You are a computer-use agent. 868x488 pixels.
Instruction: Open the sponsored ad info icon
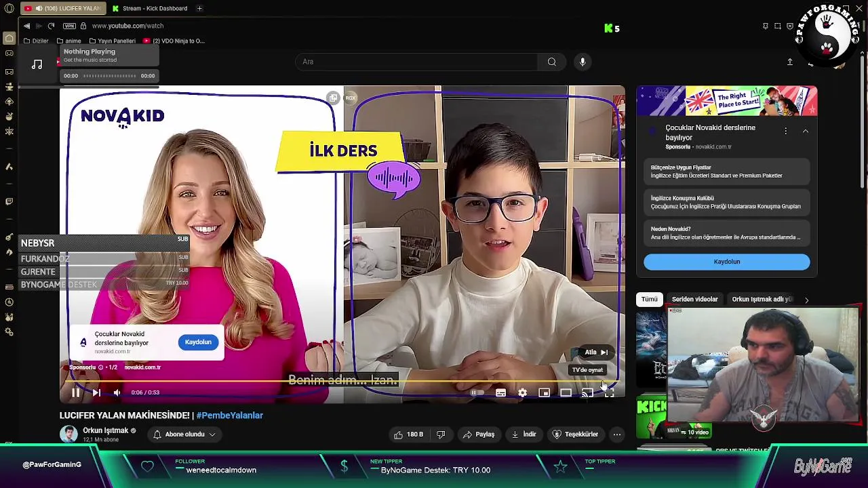(100, 367)
